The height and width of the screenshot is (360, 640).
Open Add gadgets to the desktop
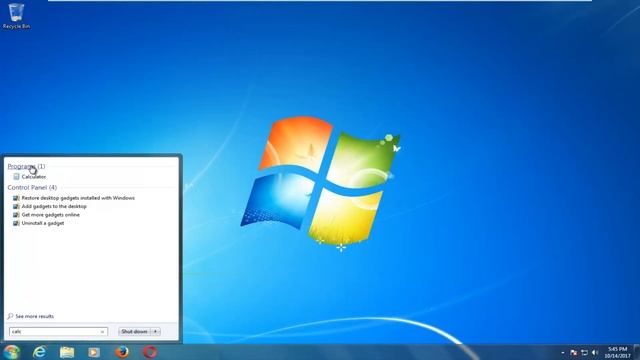tap(54, 207)
